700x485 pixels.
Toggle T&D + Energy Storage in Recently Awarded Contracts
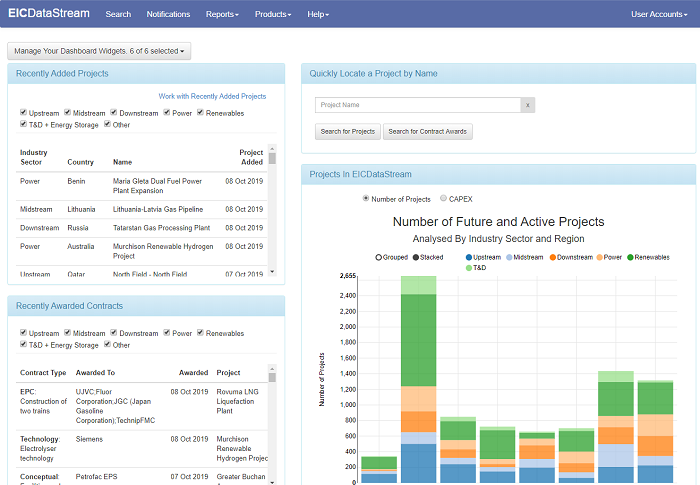click(23, 344)
